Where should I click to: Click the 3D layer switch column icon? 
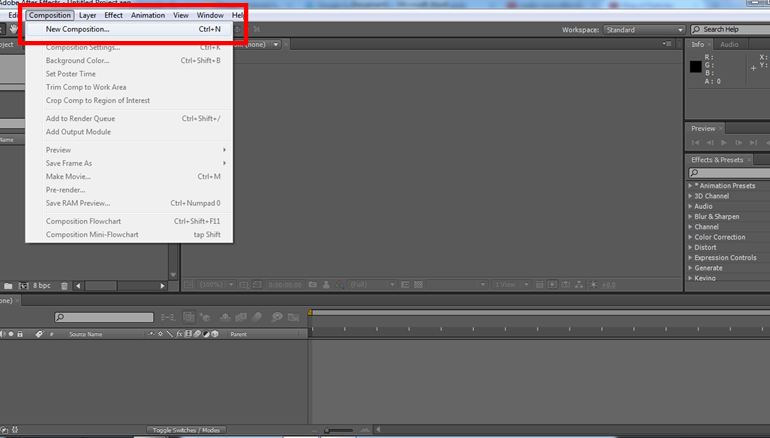click(215, 334)
